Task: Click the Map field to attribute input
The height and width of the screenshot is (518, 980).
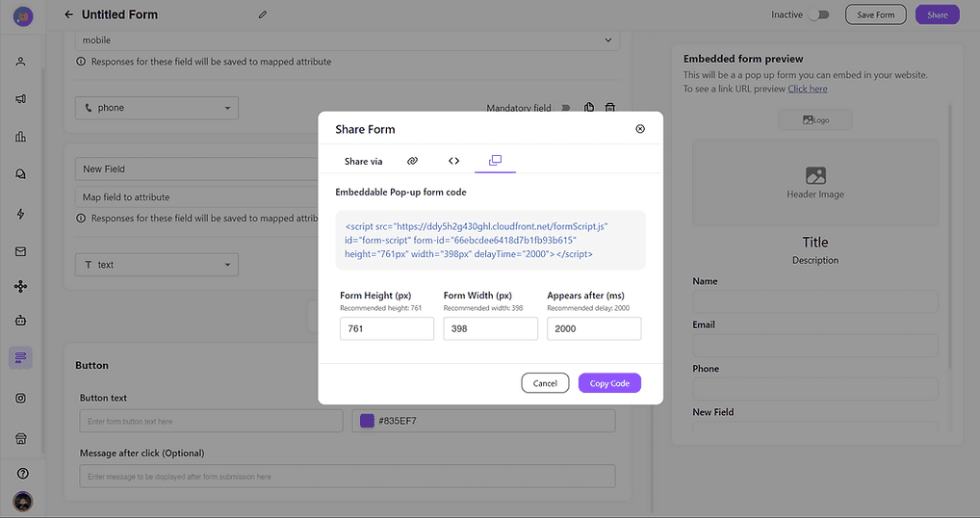Action: pos(197,196)
